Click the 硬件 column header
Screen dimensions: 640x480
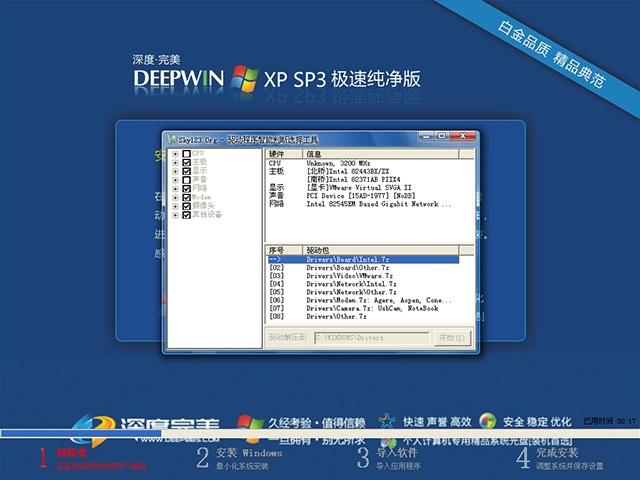click(x=284, y=154)
